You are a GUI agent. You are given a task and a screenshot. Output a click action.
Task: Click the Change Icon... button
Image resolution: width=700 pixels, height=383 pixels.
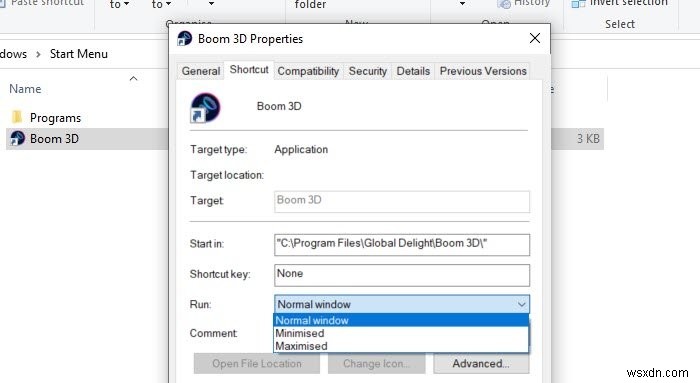376,363
